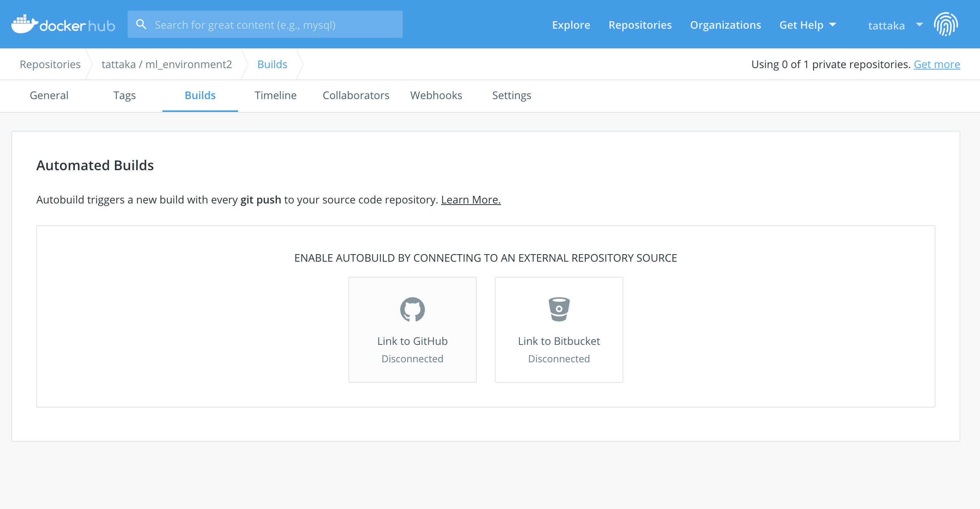Open the Learn More link
The width and height of the screenshot is (980, 509).
click(471, 200)
